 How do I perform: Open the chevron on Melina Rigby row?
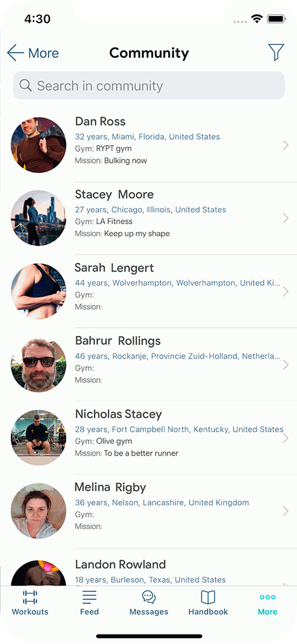(x=286, y=511)
